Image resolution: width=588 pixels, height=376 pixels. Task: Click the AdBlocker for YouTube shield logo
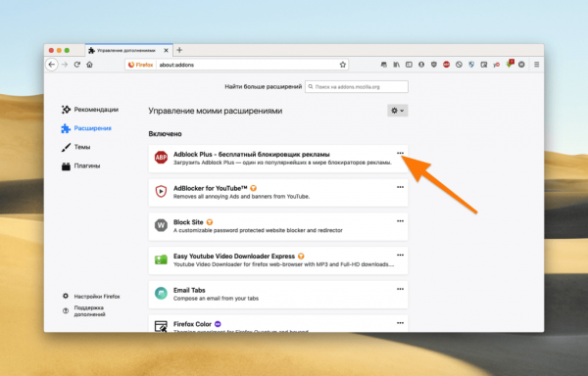point(161,191)
